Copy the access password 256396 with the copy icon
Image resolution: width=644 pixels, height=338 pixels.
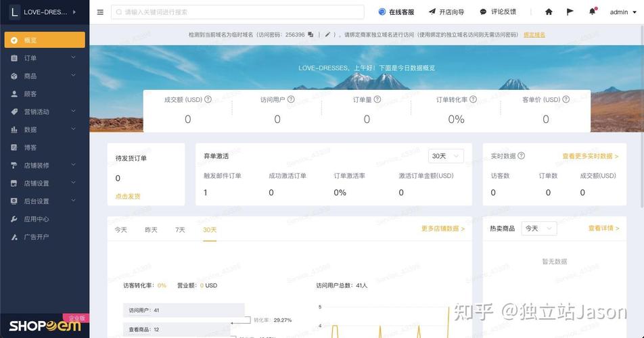(x=310, y=35)
